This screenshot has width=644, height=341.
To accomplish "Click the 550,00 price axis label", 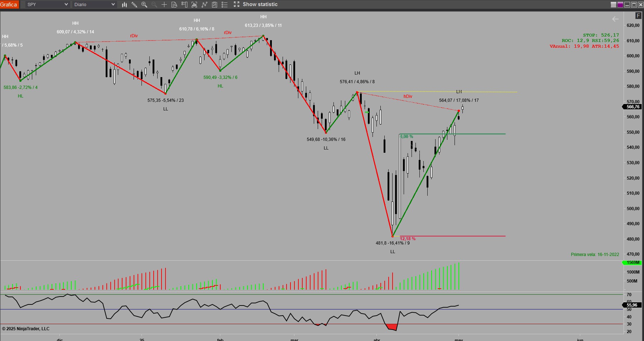I will click(633, 132).
